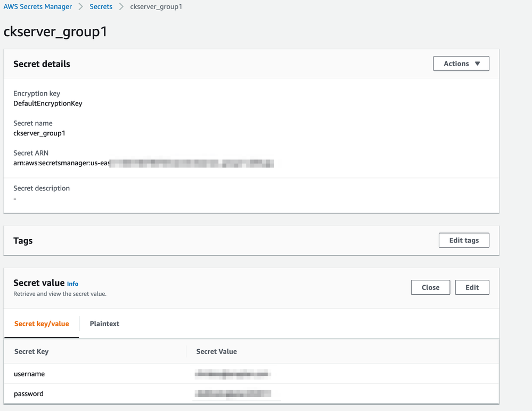Click the ckserver_group1 page title

click(55, 31)
